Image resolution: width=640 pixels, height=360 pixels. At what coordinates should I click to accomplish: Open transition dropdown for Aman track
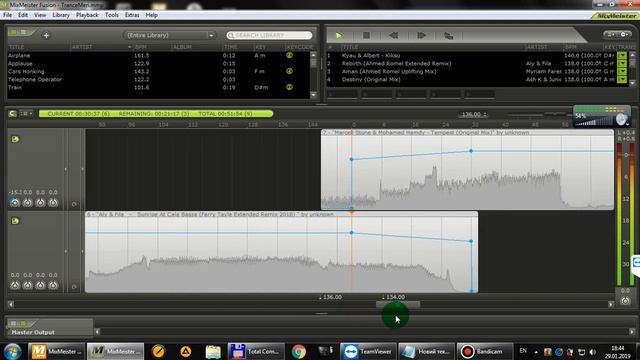(x=622, y=71)
